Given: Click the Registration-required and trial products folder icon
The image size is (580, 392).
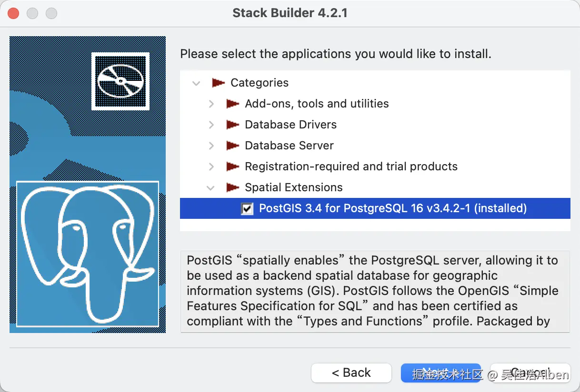Looking at the screenshot, I should (232, 167).
